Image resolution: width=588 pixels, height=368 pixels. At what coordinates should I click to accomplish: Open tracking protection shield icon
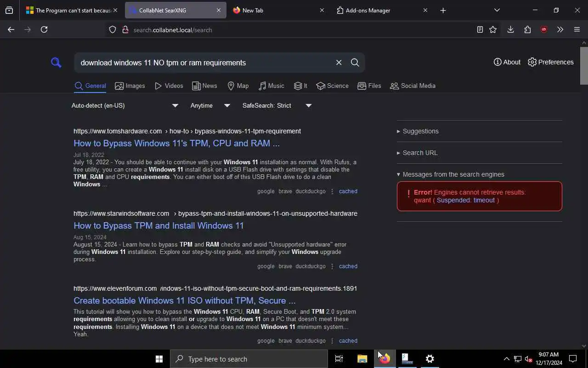113,30
